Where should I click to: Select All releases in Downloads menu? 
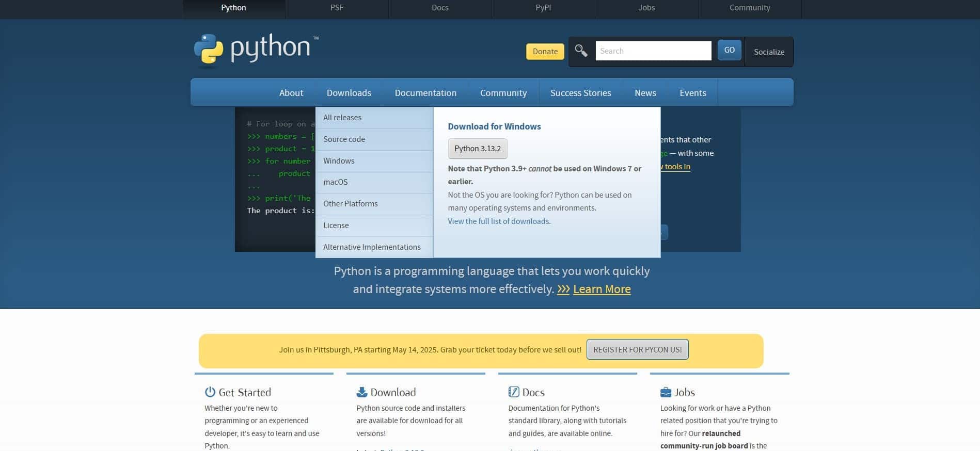point(374,118)
